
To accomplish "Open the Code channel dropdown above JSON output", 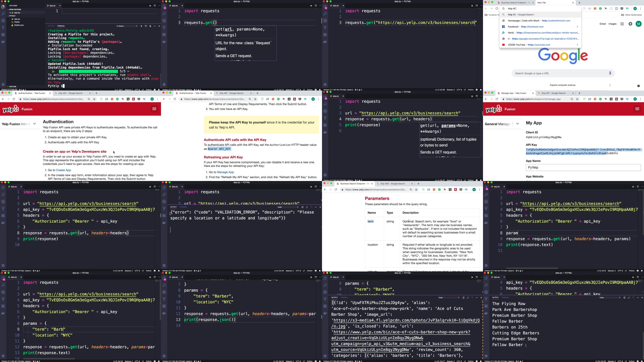I will tap(449, 298).
